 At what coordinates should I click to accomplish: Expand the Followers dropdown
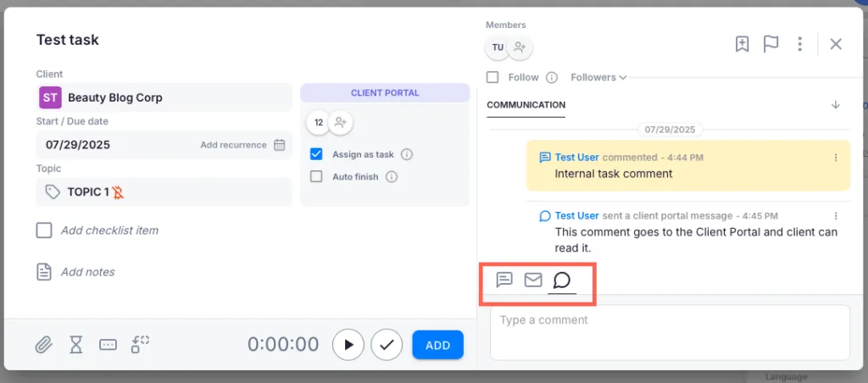(598, 77)
